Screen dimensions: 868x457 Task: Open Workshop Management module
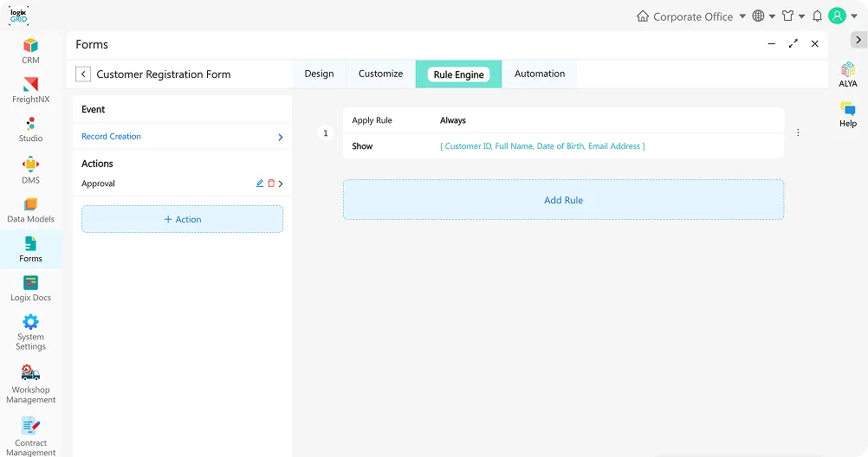click(x=30, y=384)
